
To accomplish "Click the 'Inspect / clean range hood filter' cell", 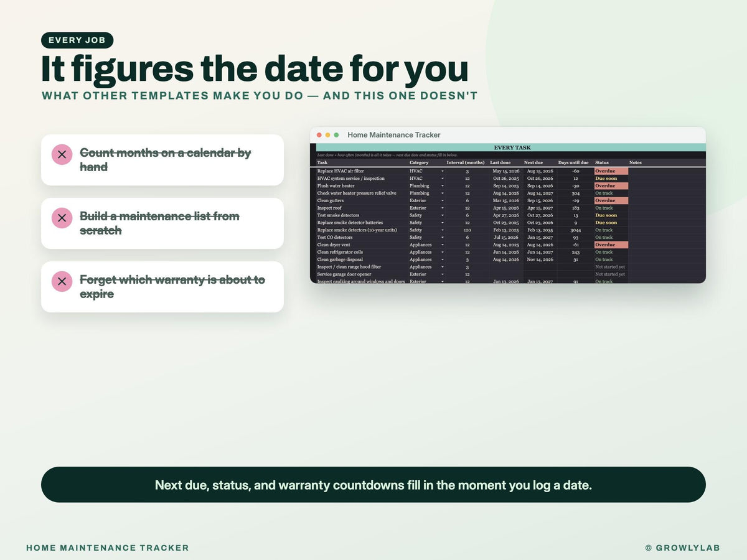I will pos(362,267).
